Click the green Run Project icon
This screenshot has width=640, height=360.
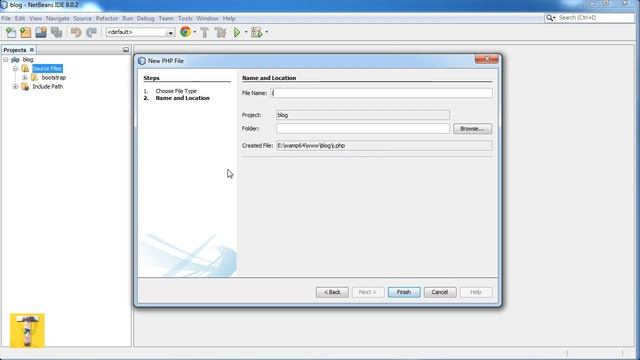237,32
